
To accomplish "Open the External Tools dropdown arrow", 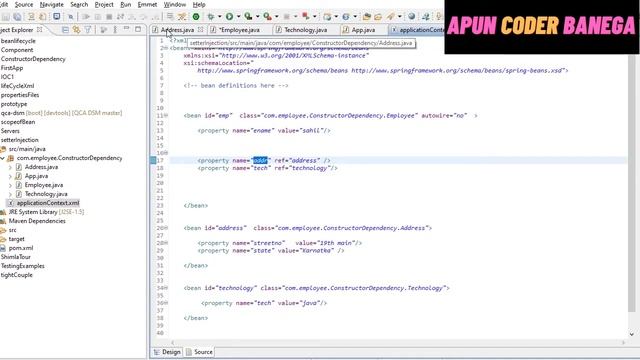I will tap(276, 17).
